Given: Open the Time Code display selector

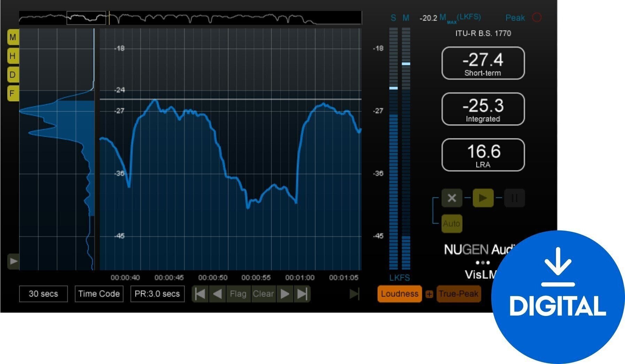Looking at the screenshot, I should tap(99, 294).
